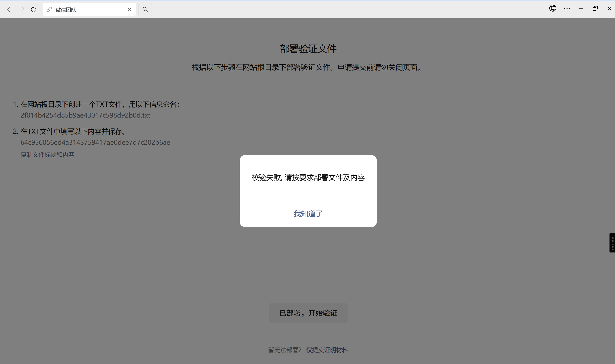Open 仅提交证明材料 link
The width and height of the screenshot is (615, 364).
click(327, 350)
